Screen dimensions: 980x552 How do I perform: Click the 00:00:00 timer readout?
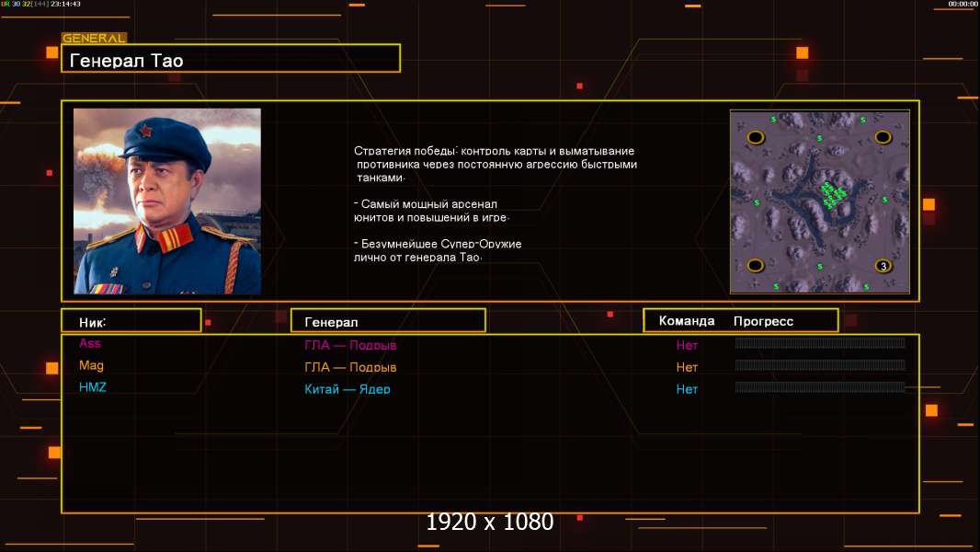point(963,4)
